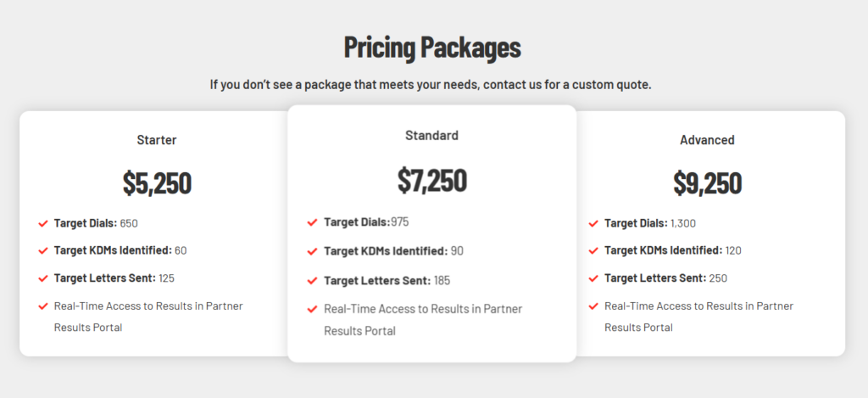The height and width of the screenshot is (398, 868).
Task: Click the $5,250 Starter price
Action: coord(157,182)
